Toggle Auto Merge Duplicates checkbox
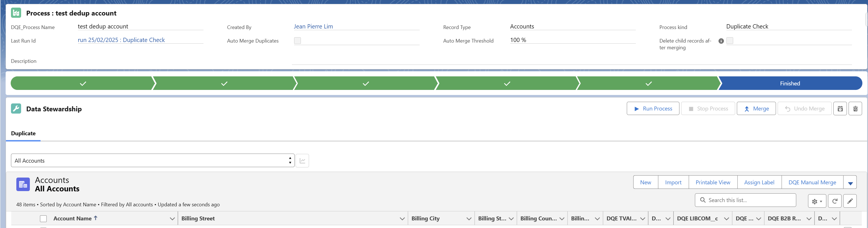The height and width of the screenshot is (228, 868). [x=297, y=41]
